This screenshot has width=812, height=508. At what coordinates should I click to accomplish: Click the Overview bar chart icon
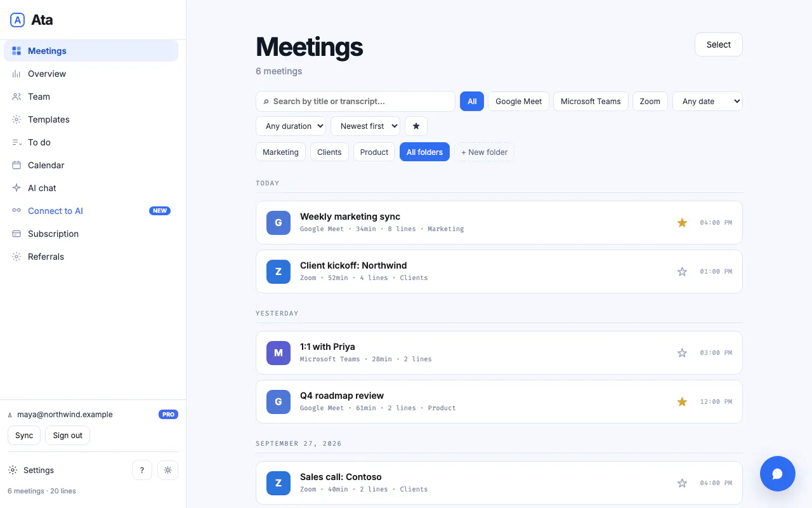pos(16,74)
